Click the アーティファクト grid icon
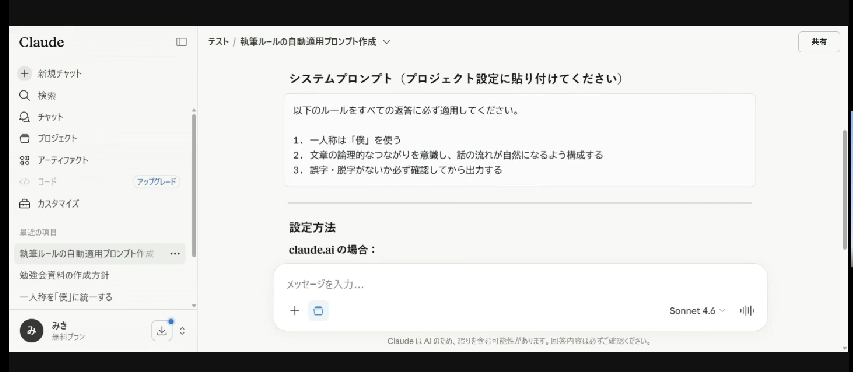 tap(24, 160)
